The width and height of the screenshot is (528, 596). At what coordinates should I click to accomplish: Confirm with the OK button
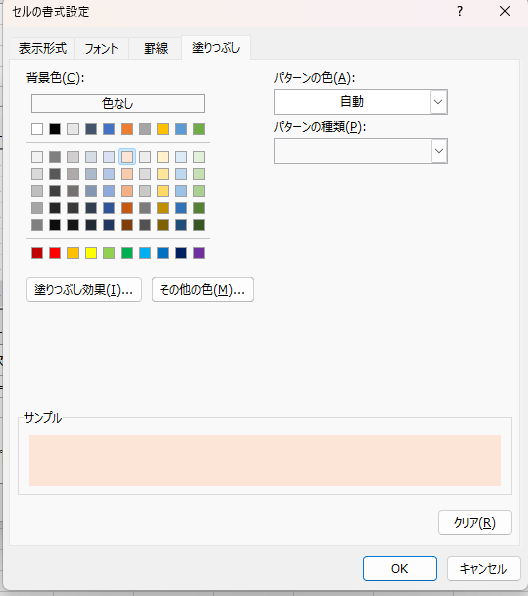pos(400,569)
